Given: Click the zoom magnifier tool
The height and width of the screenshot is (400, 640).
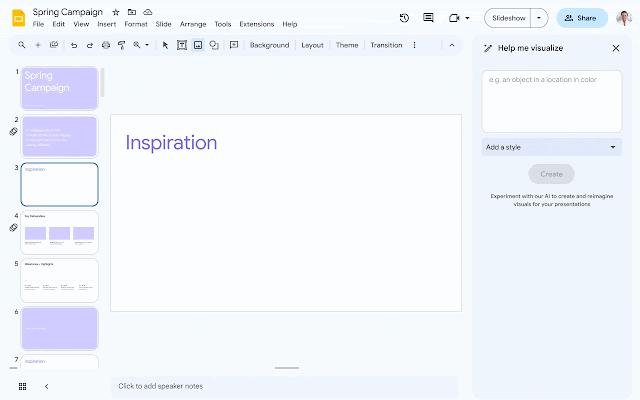Looking at the screenshot, I should pos(137,45).
